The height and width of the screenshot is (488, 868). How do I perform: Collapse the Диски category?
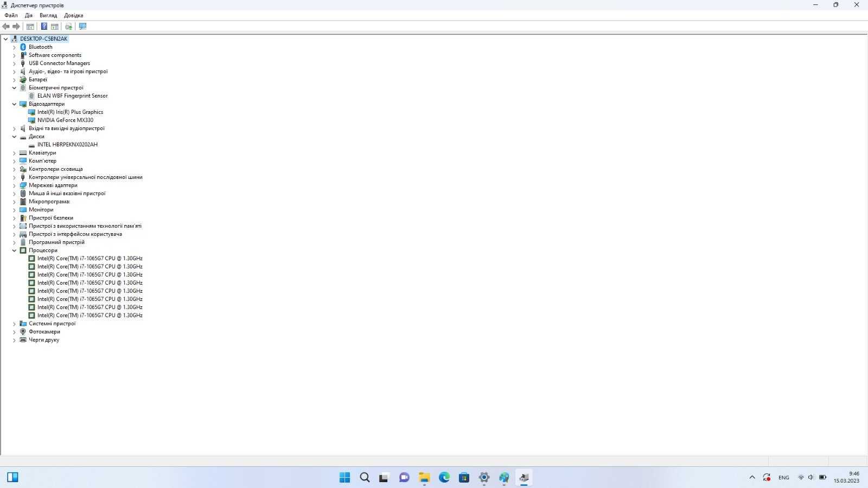tap(15, 137)
